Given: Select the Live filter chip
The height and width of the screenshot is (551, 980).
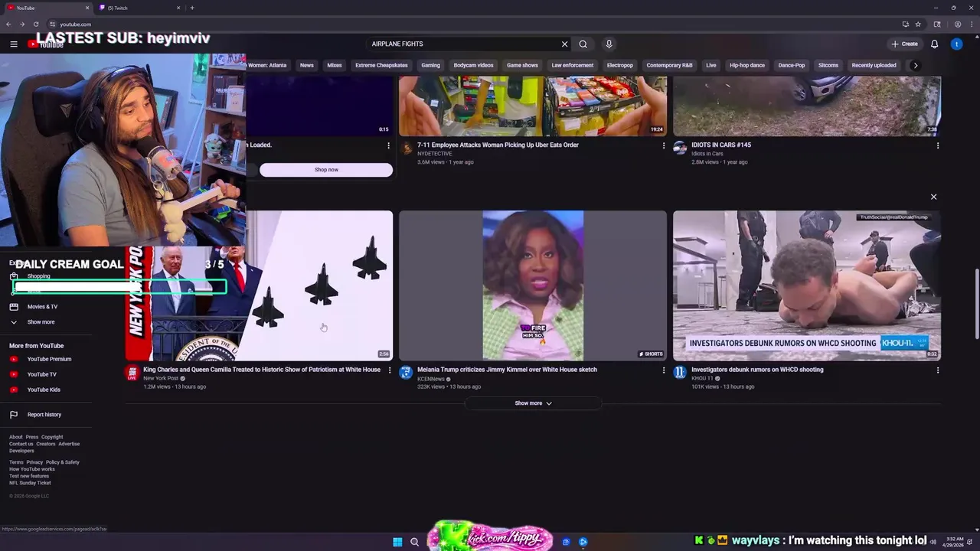Looking at the screenshot, I should click(x=711, y=65).
